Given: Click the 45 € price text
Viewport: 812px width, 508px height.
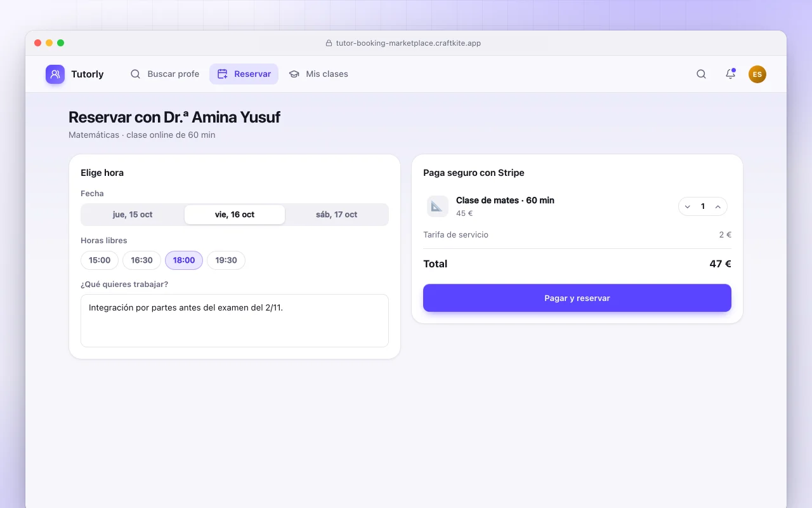Looking at the screenshot, I should click(x=464, y=213).
